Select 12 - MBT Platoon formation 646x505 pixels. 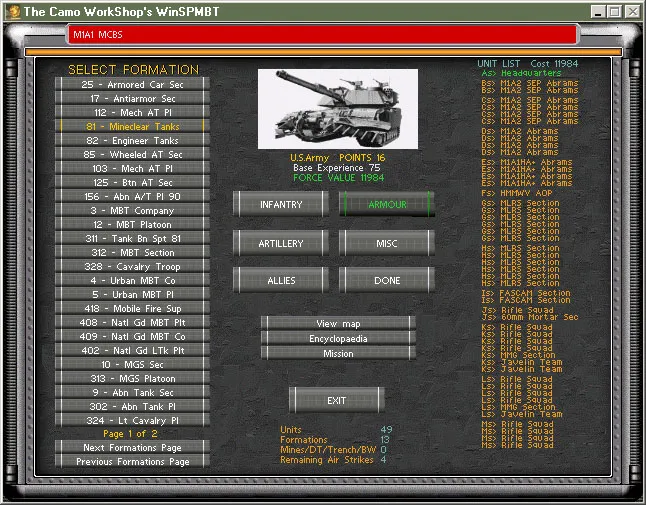[133, 224]
